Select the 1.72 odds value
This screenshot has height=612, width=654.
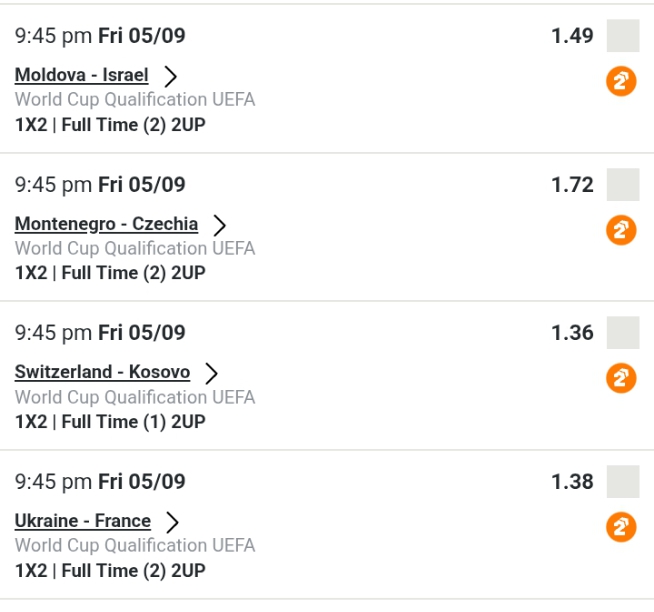(x=572, y=185)
